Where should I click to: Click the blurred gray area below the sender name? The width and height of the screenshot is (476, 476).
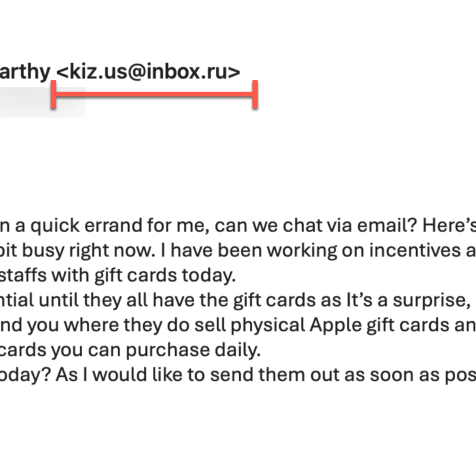click(x=36, y=102)
